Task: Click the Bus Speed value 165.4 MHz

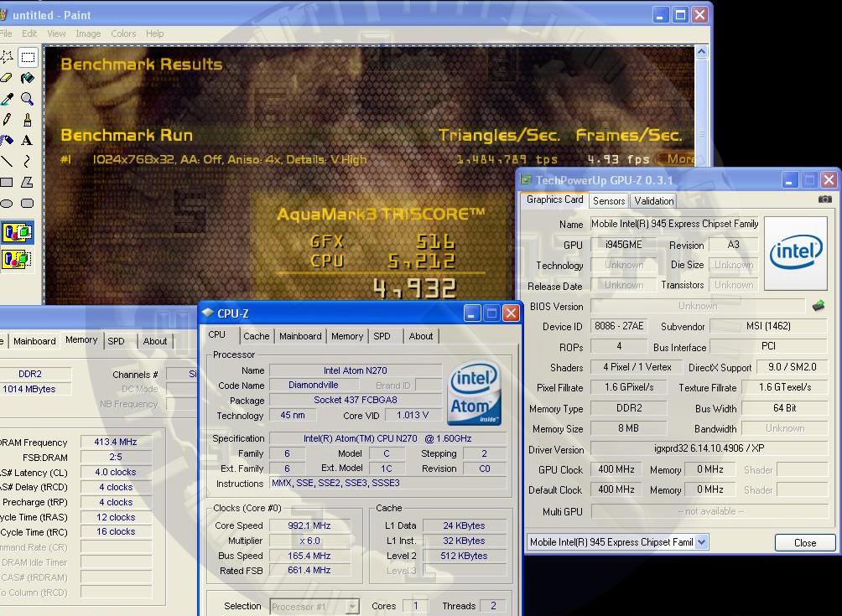Action: 309,556
